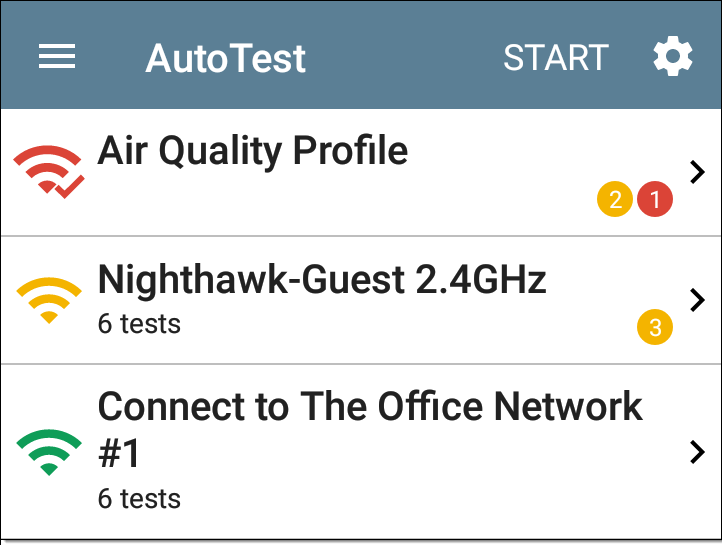Select the red checkmark on Air Quality icon

[70, 187]
